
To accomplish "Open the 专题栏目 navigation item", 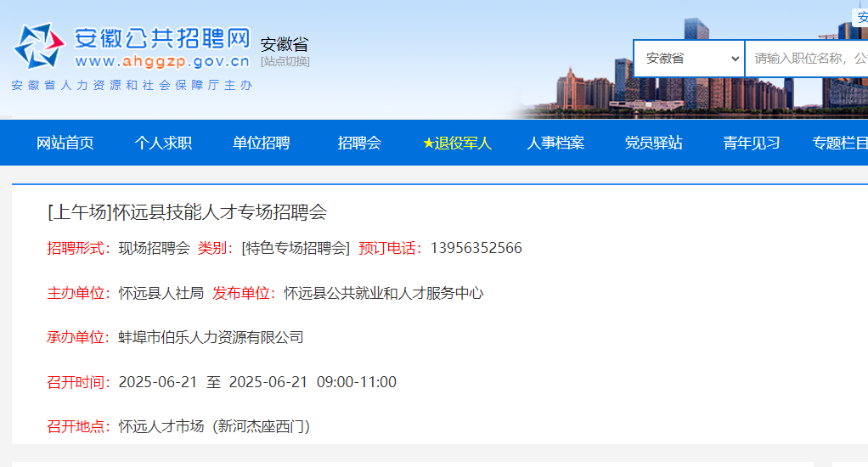I will pos(840,143).
